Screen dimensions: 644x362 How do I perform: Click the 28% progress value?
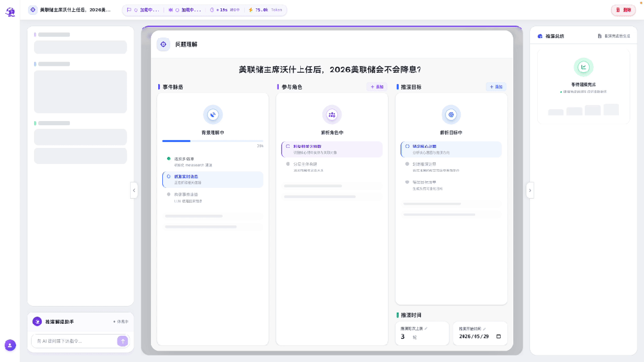click(260, 146)
